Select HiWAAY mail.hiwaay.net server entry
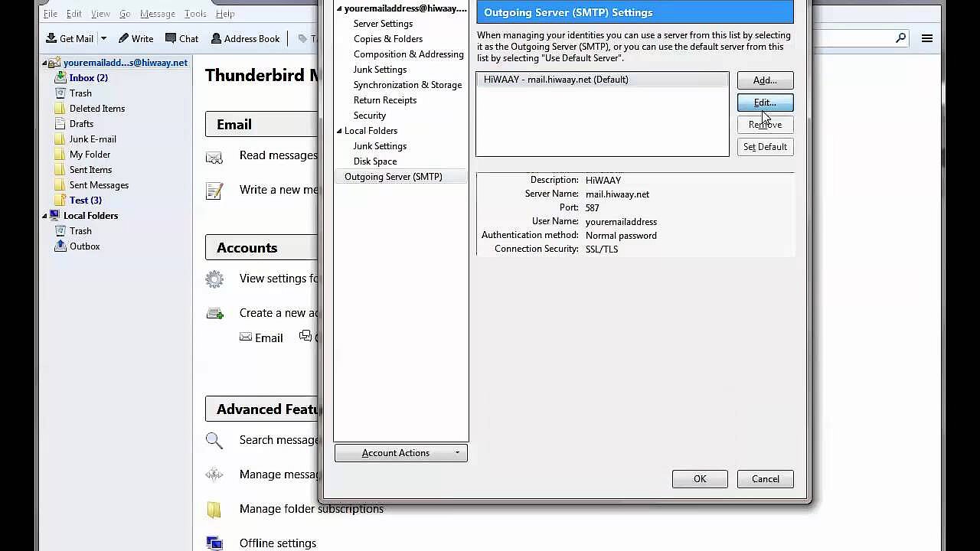This screenshot has height=551, width=980. coord(556,80)
